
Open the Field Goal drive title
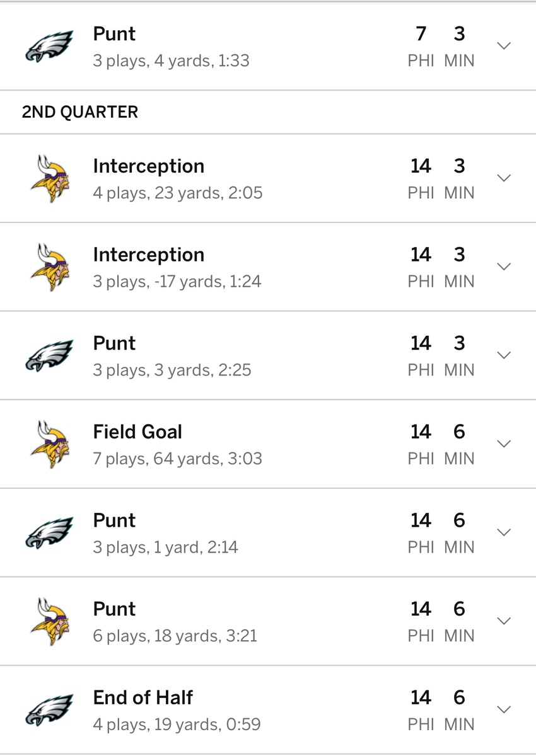(137, 432)
